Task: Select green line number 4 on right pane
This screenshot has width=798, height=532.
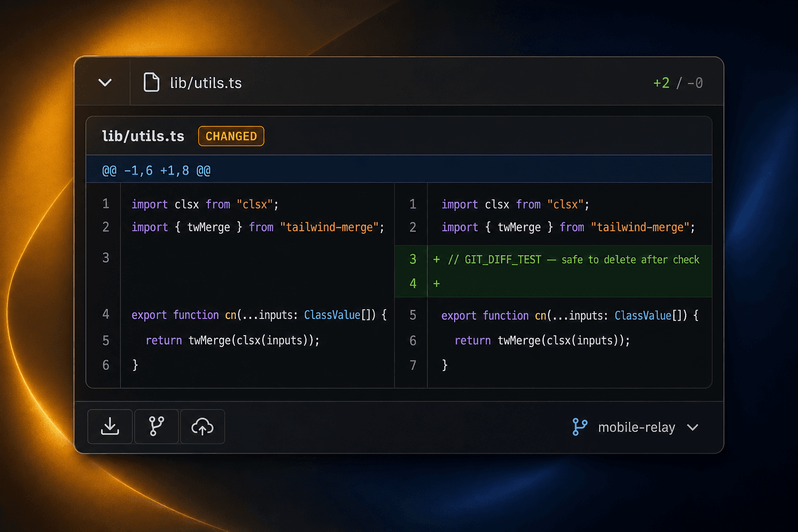Action: 413,284
